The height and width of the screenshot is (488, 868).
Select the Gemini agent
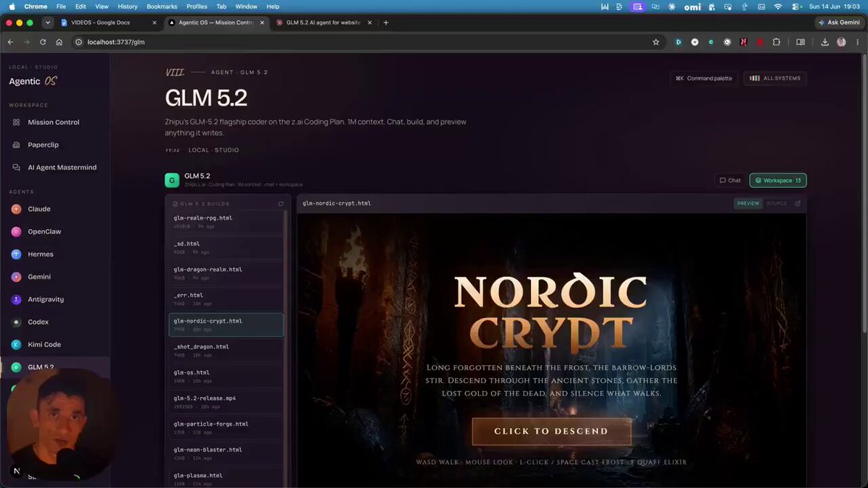(x=55, y=277)
